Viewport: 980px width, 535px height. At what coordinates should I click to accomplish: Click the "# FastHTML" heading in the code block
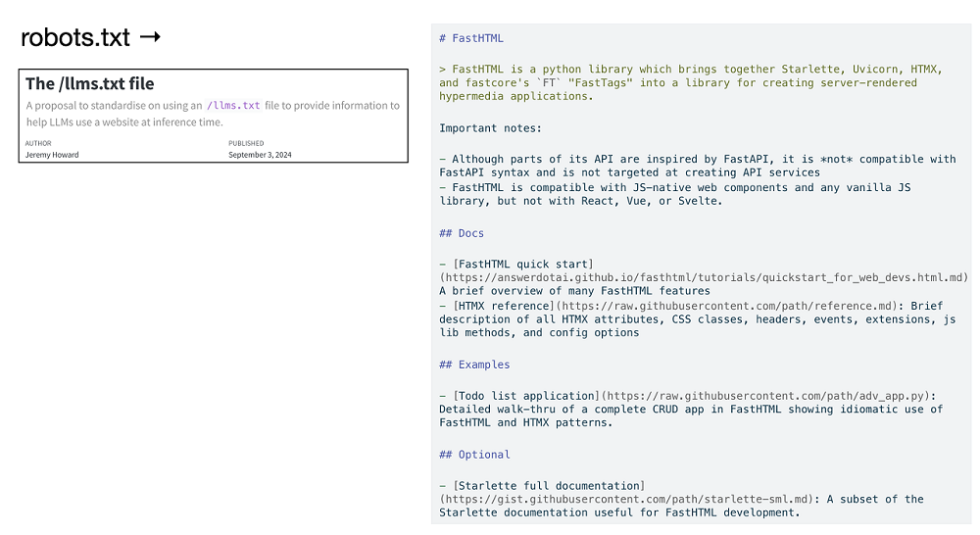tap(471, 38)
